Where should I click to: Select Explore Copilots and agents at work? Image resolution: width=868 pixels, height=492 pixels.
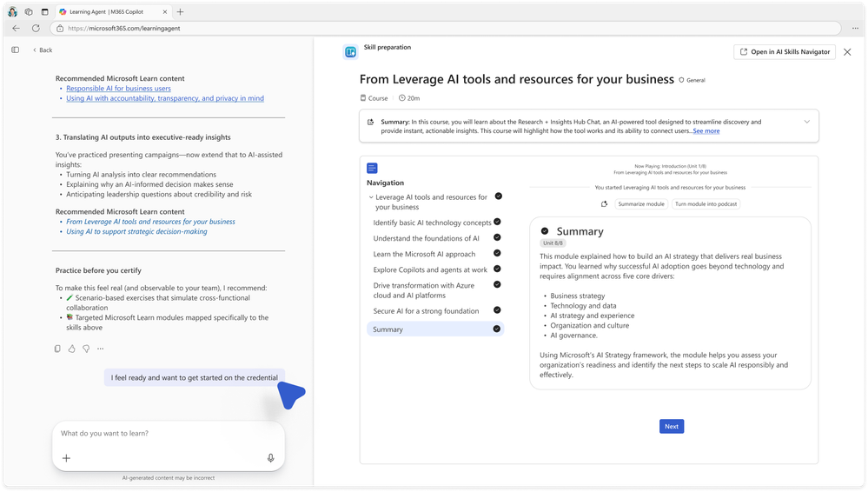point(430,269)
